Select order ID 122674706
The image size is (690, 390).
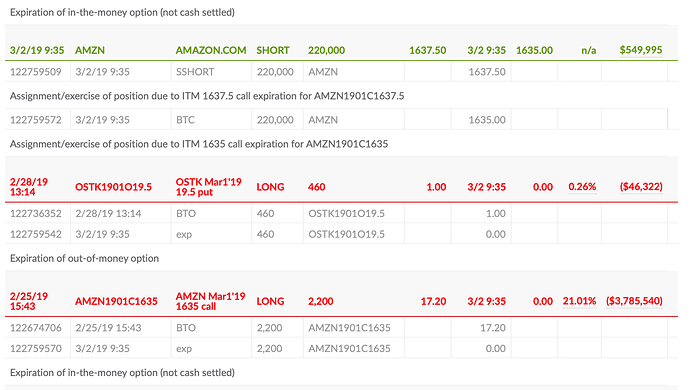pos(36,328)
